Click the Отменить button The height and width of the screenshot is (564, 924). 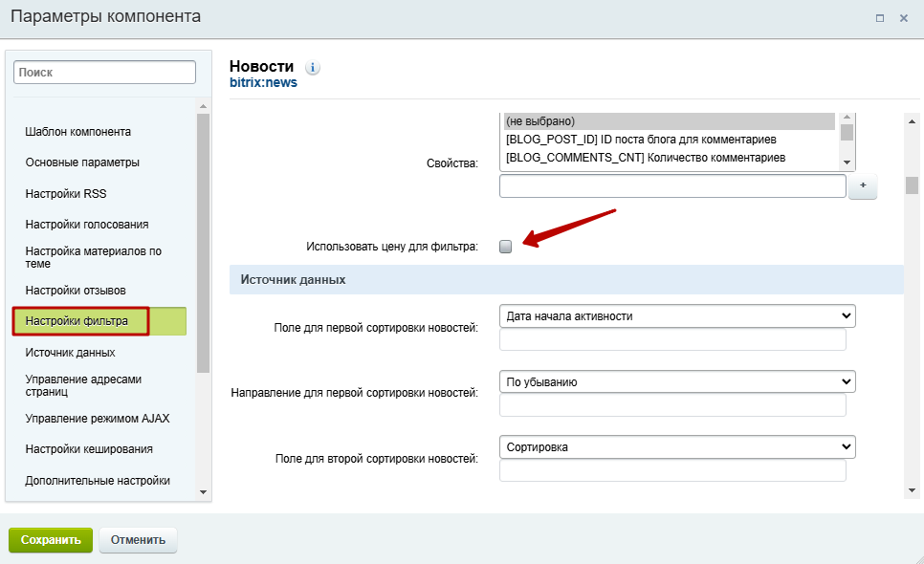[x=138, y=540]
